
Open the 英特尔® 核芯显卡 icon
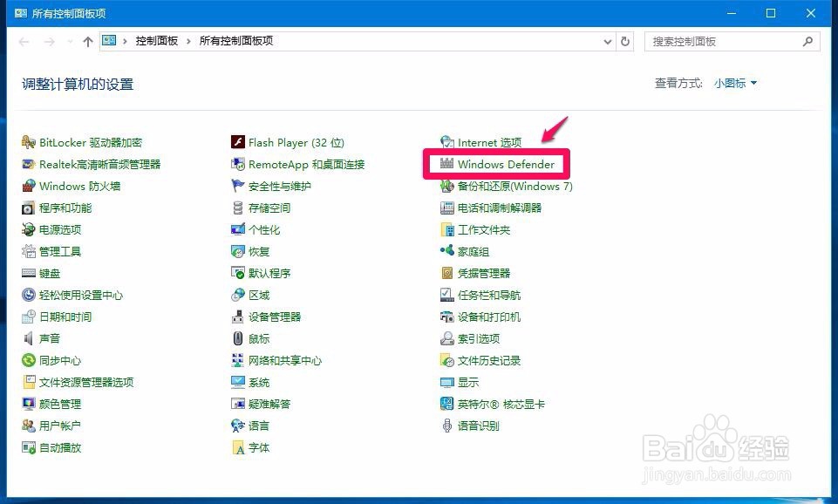tap(446, 404)
